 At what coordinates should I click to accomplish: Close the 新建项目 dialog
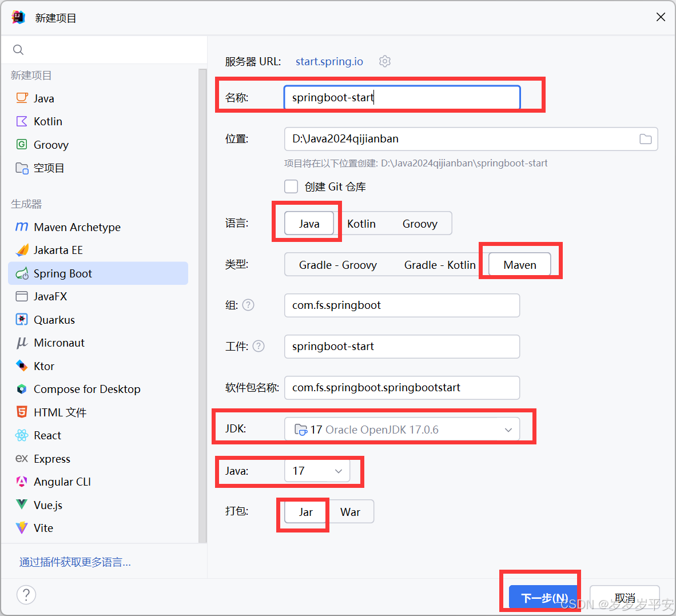(661, 17)
